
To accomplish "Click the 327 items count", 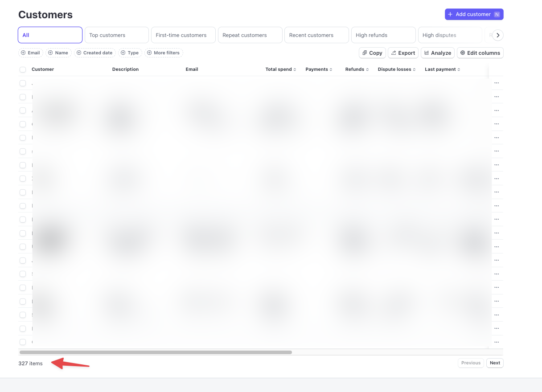I will coord(30,363).
